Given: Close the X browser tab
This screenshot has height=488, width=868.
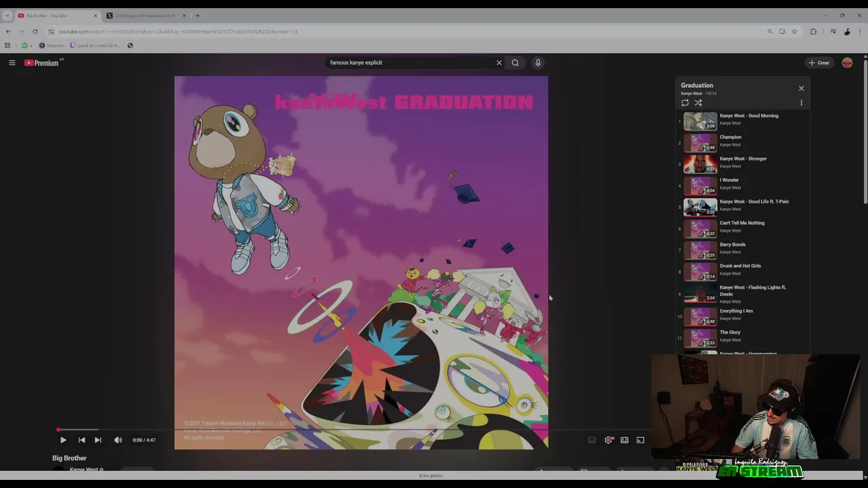Looking at the screenshot, I should [x=183, y=16].
